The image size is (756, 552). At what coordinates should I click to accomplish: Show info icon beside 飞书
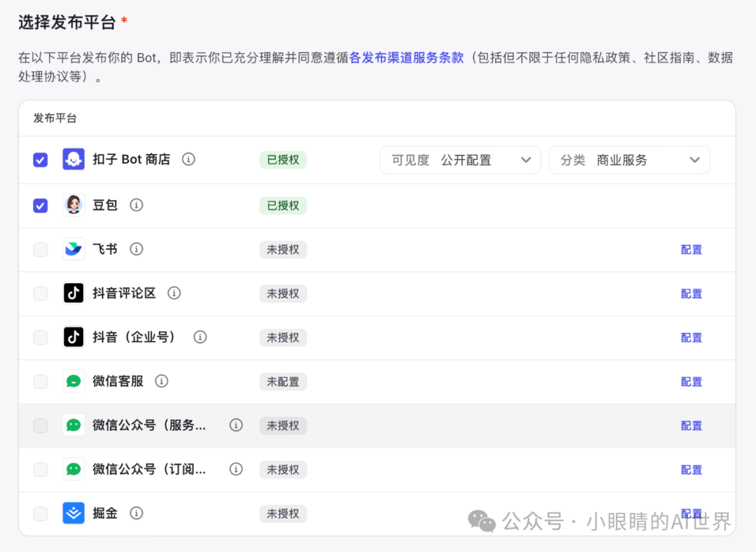tap(136, 249)
